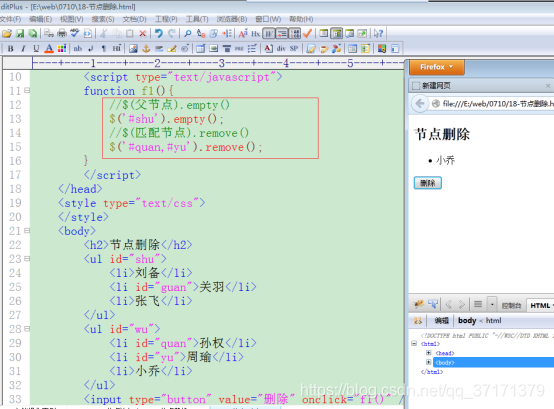Screen dimensions: 554x409
Task: Collapse the fold marker at line 21
Action: [27, 231]
